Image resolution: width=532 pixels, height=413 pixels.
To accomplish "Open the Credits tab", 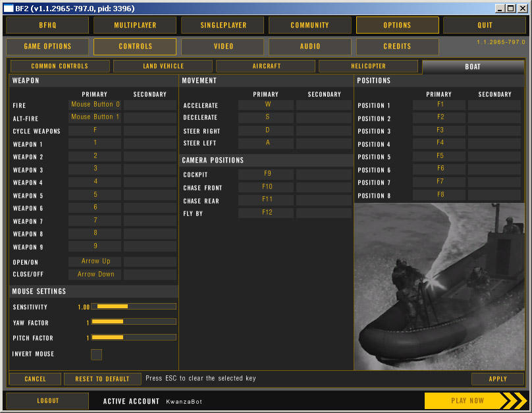I will coord(397,47).
